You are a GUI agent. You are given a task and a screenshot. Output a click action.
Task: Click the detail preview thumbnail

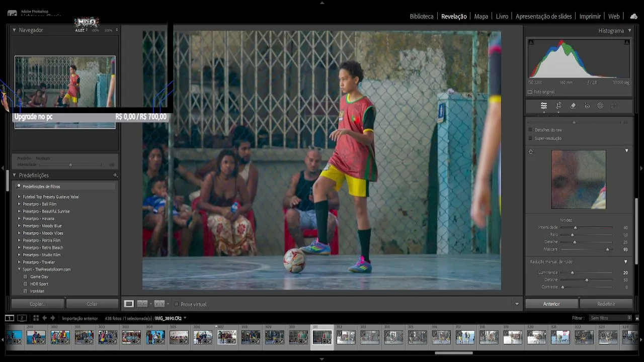[x=579, y=179]
